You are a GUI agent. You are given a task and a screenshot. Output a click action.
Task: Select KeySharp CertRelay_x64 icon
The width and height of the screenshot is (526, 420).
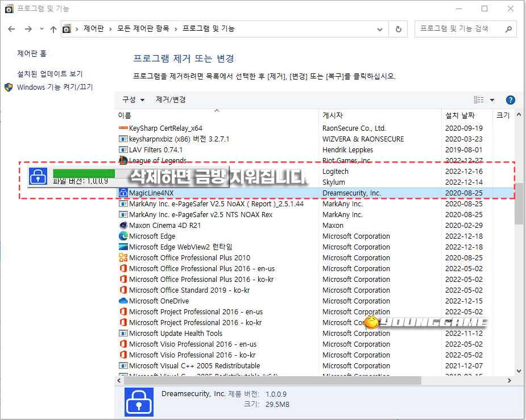[123, 128]
